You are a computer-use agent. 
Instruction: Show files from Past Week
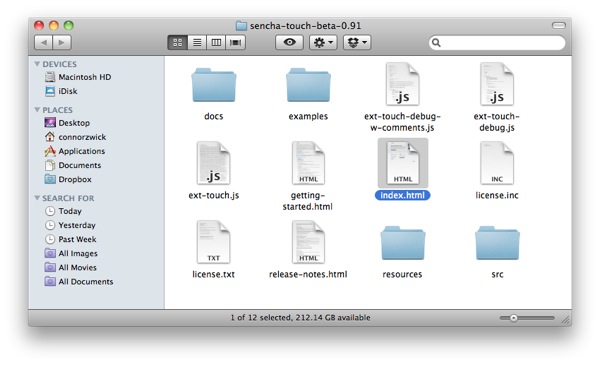tap(71, 240)
